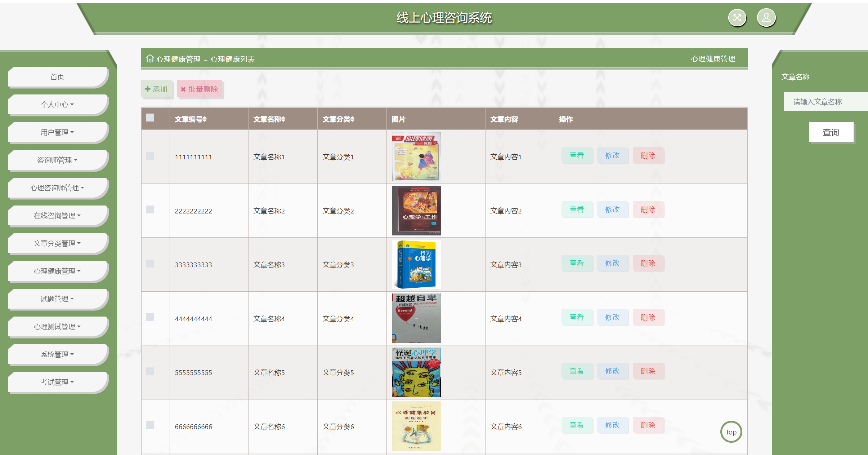Check the row for 文章名称1

tap(150, 156)
